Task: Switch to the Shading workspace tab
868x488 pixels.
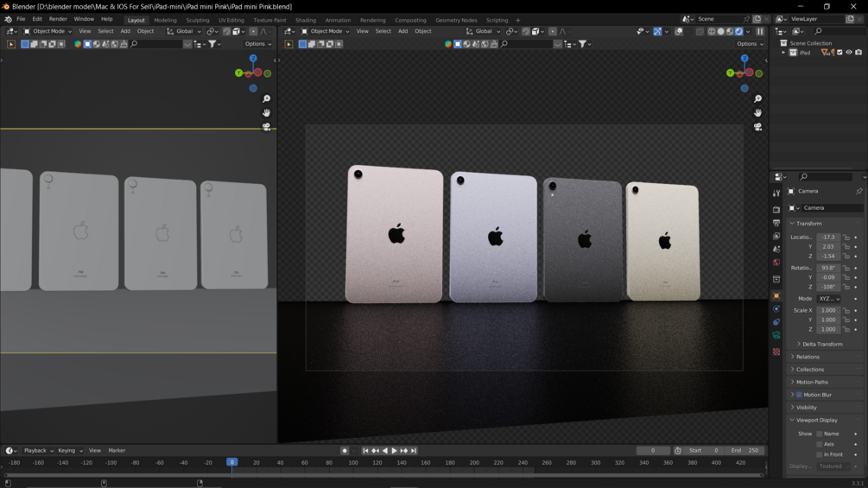Action: pos(306,20)
